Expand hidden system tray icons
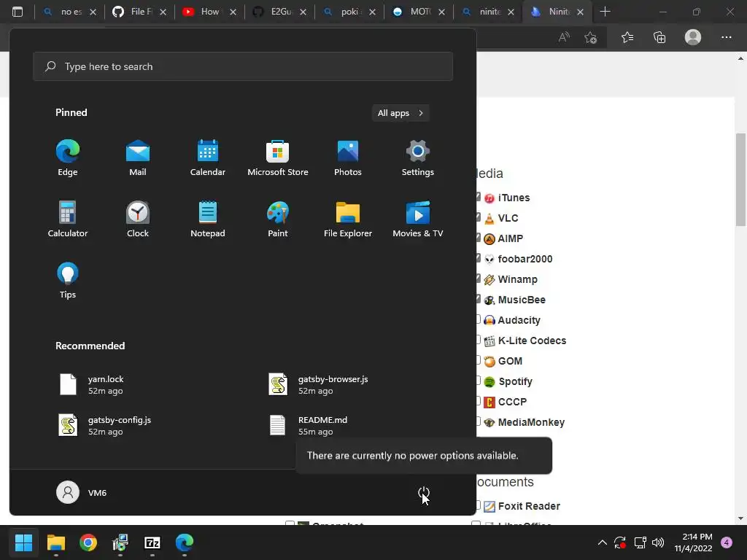The height and width of the screenshot is (560, 747). (x=602, y=542)
